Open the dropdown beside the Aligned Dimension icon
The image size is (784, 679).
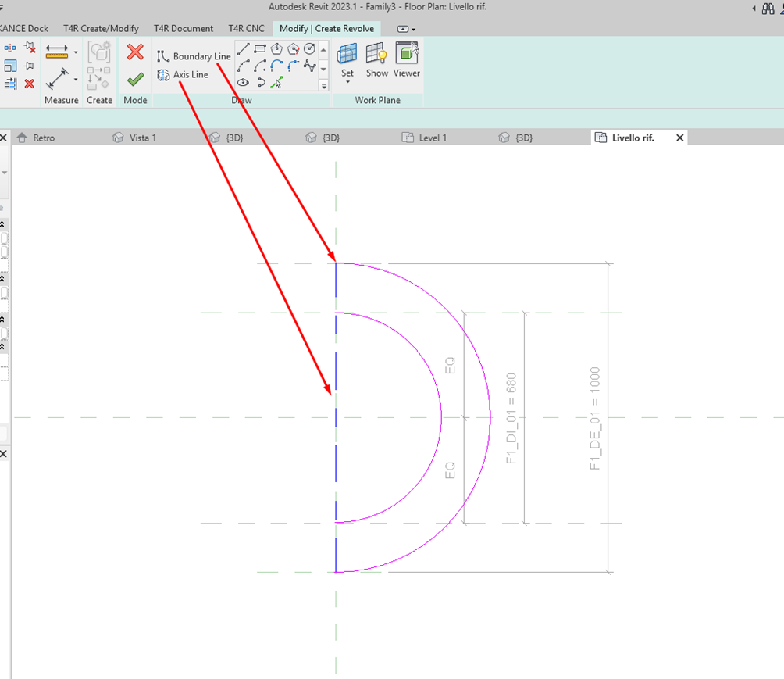point(76,79)
